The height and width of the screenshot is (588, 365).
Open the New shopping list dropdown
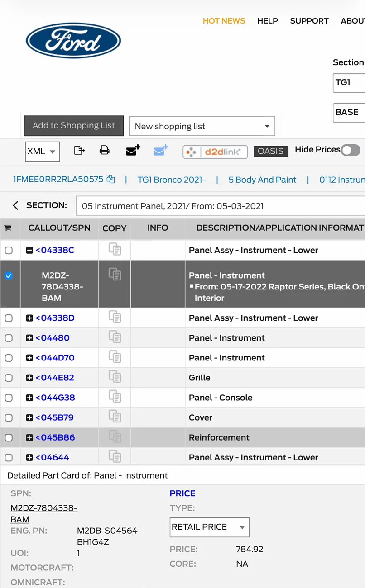[202, 126]
